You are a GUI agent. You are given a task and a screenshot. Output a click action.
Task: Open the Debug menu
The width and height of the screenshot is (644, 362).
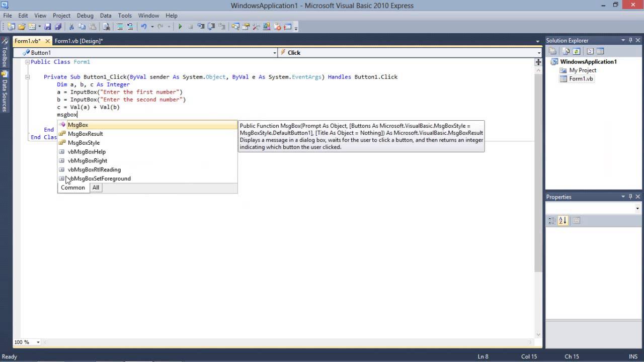click(85, 16)
